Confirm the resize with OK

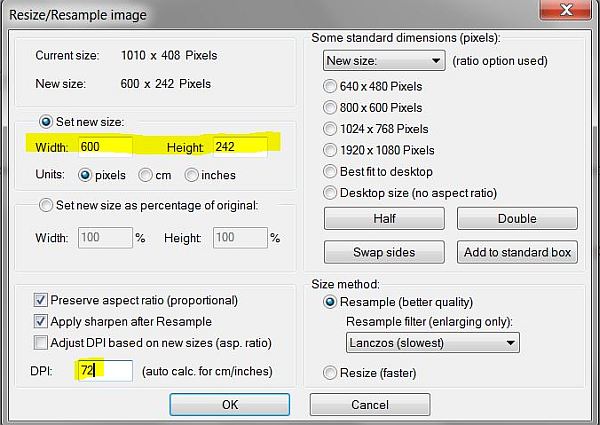tap(230, 404)
